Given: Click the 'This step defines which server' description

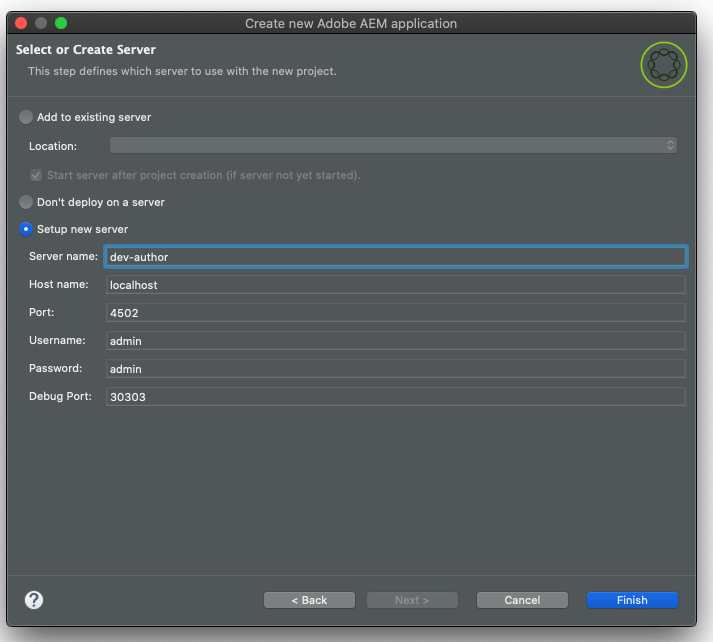Looking at the screenshot, I should tap(182, 71).
